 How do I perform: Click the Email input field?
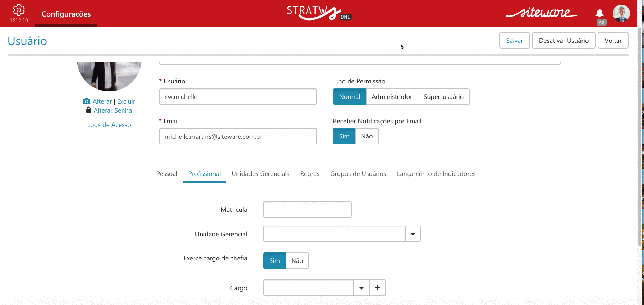coord(238,136)
